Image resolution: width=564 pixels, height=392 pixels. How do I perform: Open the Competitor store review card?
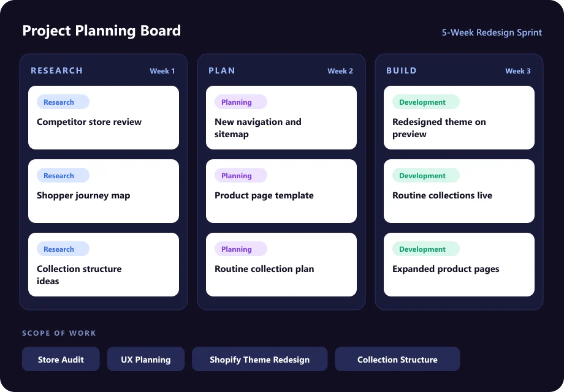tap(103, 118)
